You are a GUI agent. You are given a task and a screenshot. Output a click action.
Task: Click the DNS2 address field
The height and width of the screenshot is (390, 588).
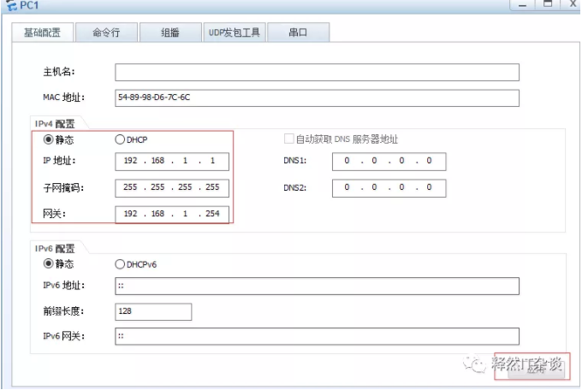coord(389,187)
